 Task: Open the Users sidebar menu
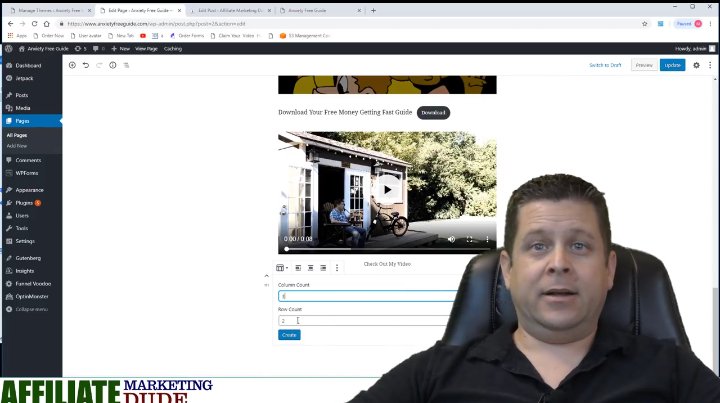point(22,216)
